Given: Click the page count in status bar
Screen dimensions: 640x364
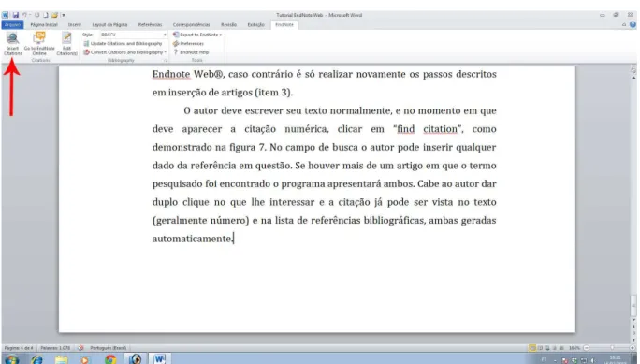Looking at the screenshot, I should [x=19, y=348].
